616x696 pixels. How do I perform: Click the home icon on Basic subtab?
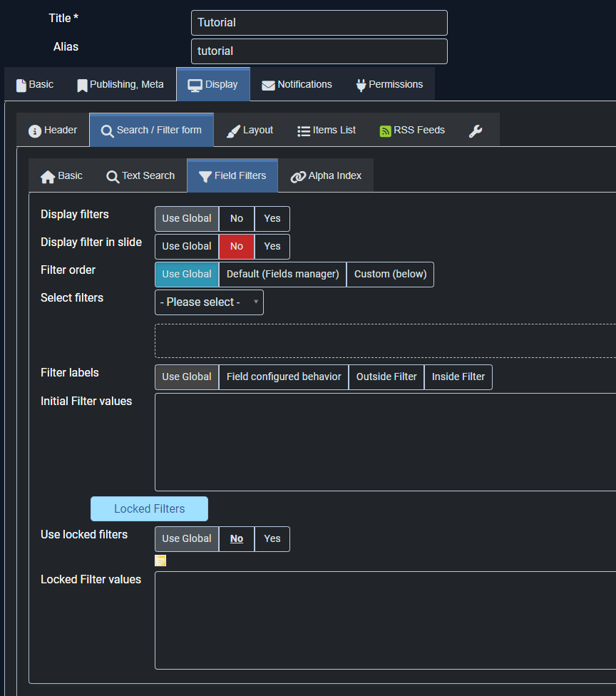(48, 177)
